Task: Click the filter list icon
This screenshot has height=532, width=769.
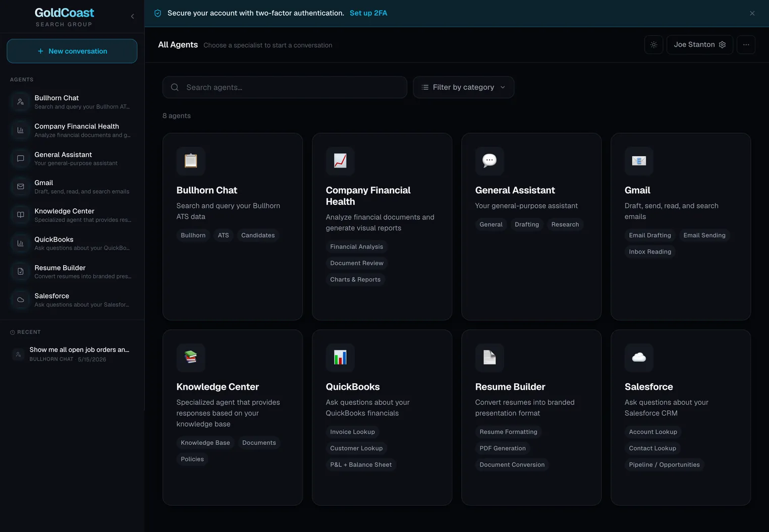Action: click(425, 87)
